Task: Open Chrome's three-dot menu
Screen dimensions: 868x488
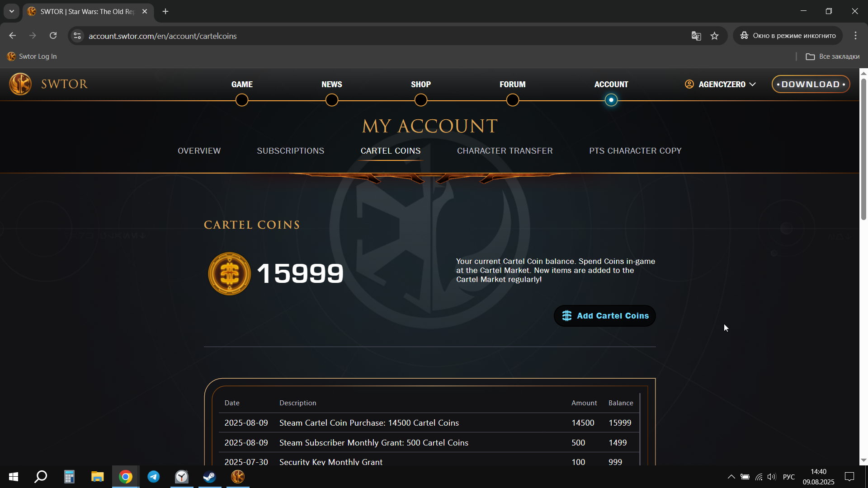Action: tap(855, 36)
